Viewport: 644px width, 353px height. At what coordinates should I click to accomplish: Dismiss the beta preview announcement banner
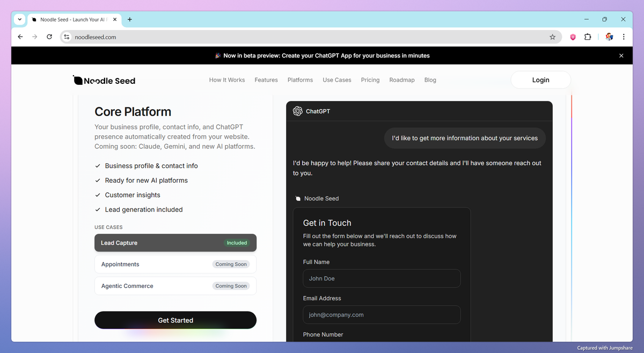click(621, 56)
